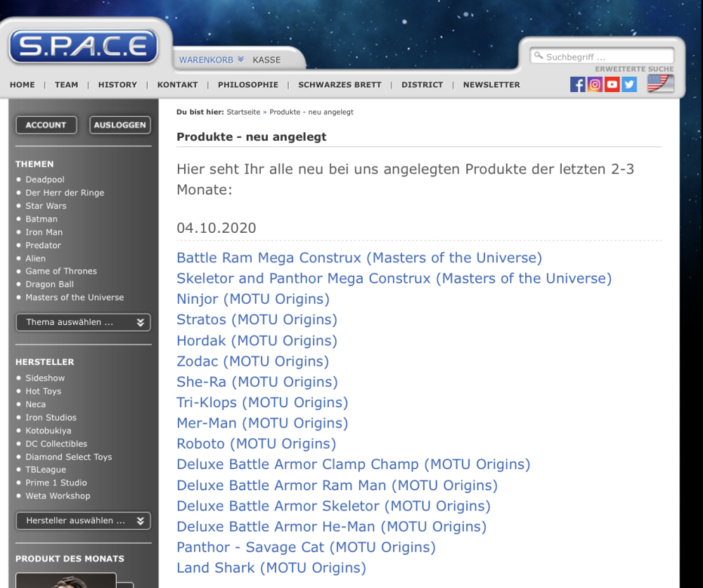Open Ninjor (MOTU Origins)
Screen dimensions: 703x588
253,299
